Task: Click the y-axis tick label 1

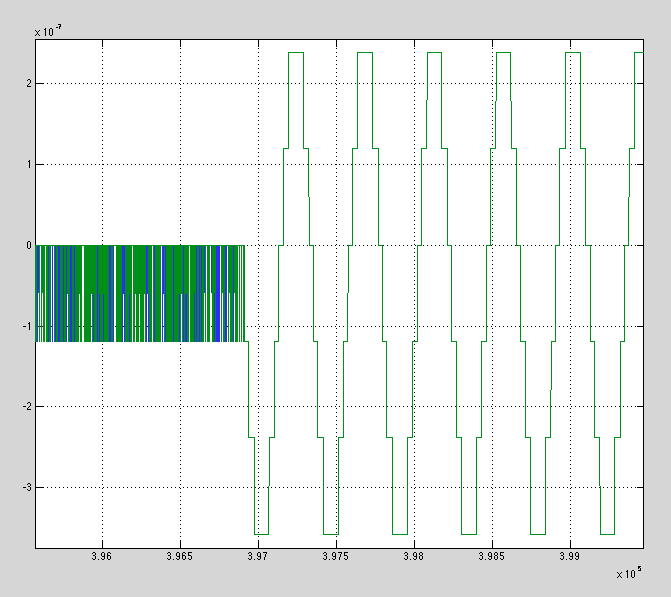Action: [x=27, y=164]
